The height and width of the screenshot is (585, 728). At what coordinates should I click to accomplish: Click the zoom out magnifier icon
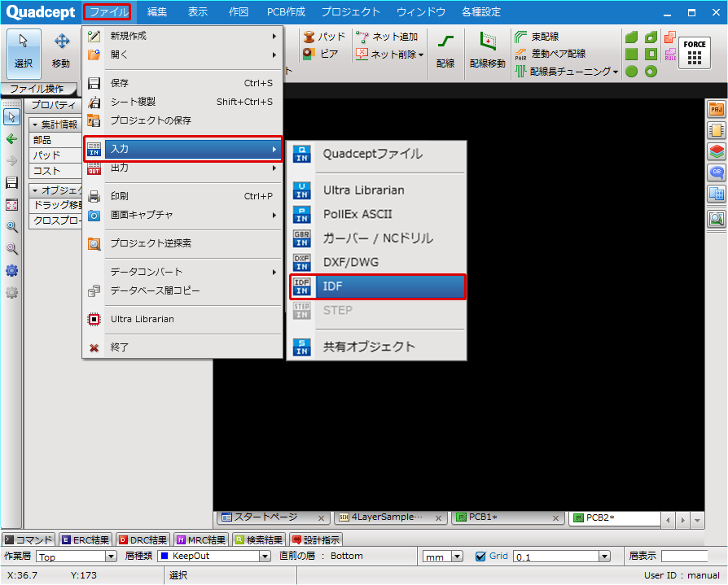(x=11, y=248)
